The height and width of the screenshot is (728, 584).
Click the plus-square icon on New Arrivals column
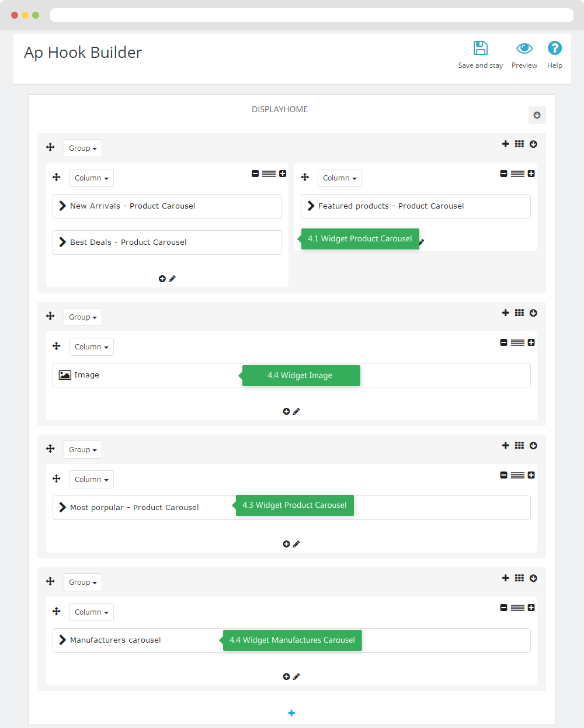tap(283, 174)
